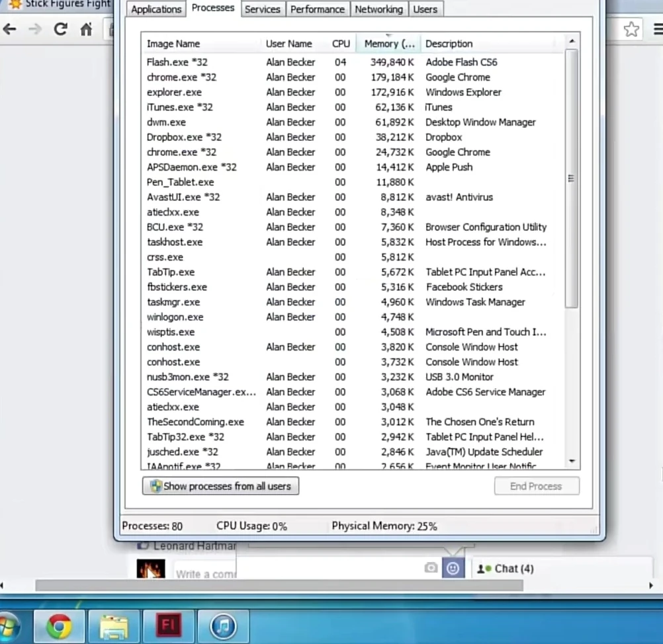The height and width of the screenshot is (644, 663).
Task: Open the emoji sticker picker
Action: 453,568
